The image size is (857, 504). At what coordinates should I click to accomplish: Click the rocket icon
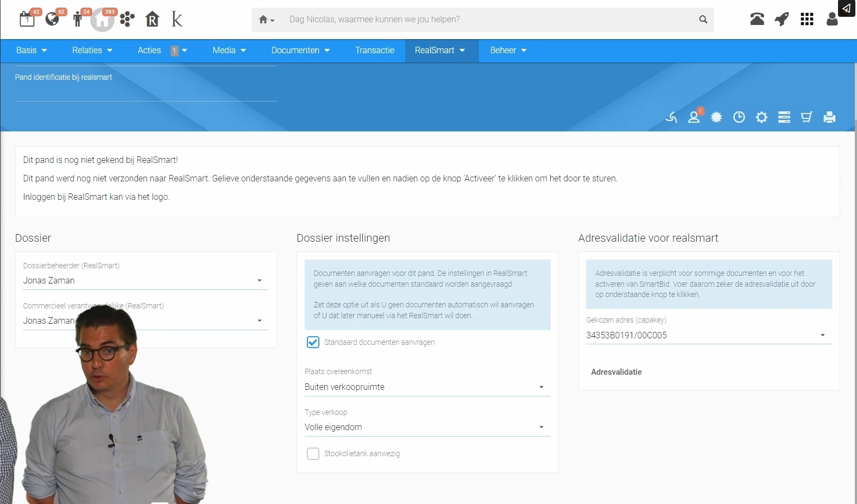[782, 20]
